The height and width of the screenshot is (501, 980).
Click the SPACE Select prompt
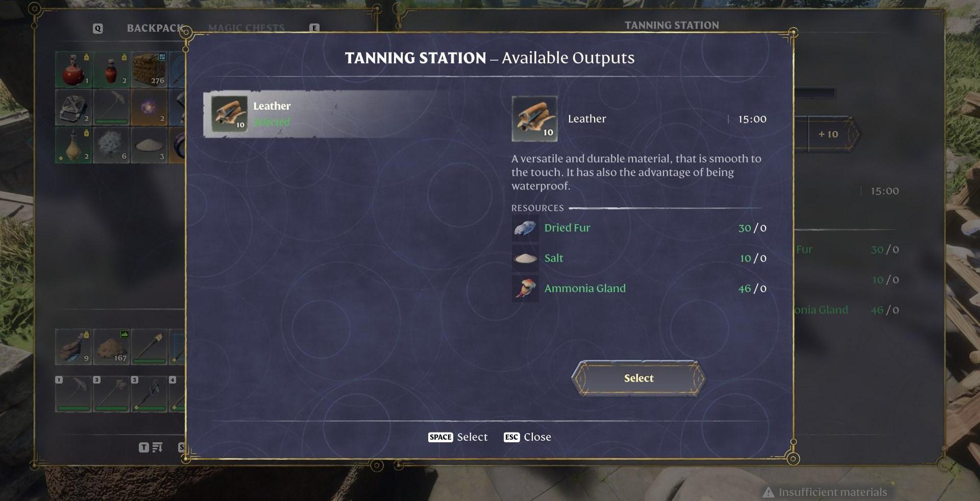click(458, 437)
